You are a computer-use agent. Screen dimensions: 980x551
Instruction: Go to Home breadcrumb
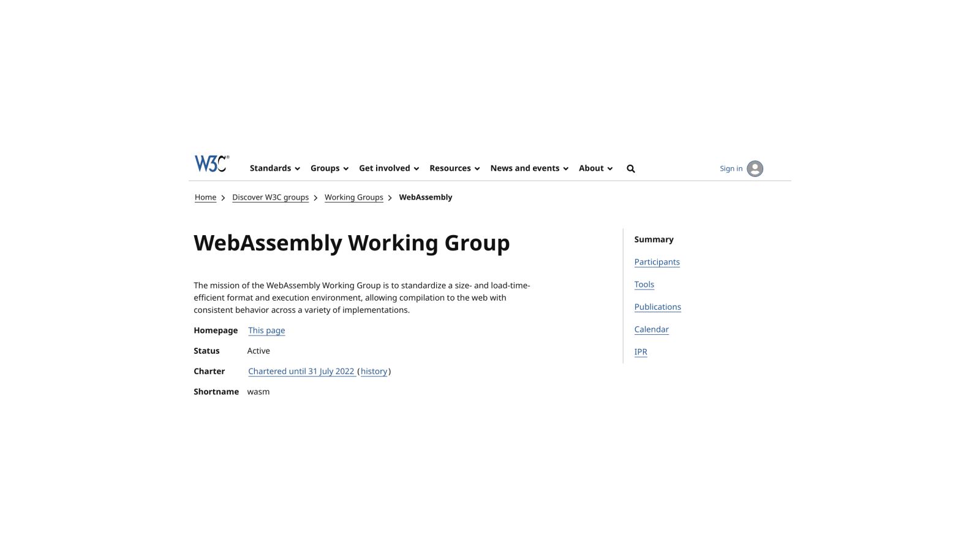tap(205, 197)
